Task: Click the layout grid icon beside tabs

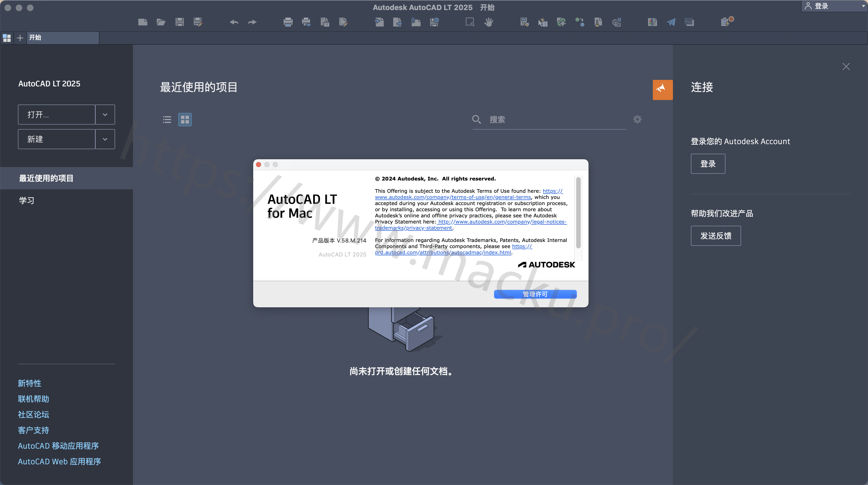Action: click(7, 38)
